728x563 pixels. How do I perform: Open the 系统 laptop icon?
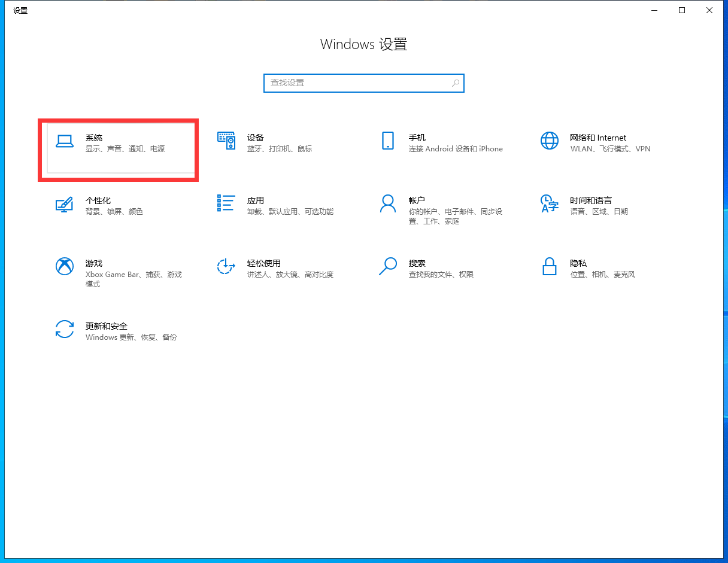pos(64,141)
